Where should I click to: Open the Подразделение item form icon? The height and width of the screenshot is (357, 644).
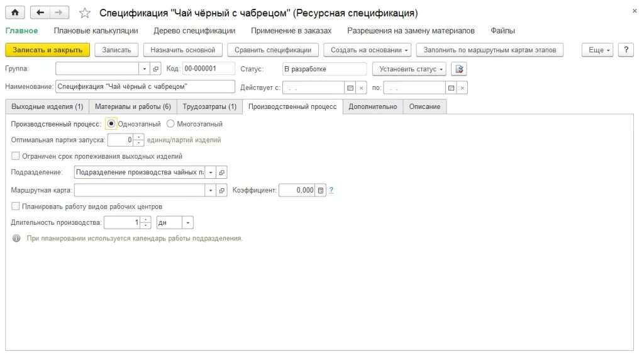222,173
